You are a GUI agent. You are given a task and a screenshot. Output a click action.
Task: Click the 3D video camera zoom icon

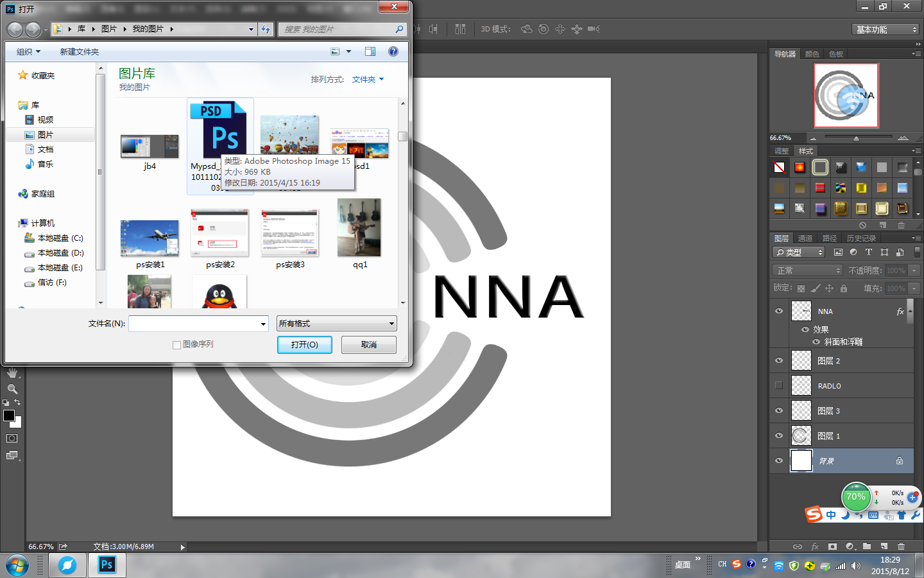[x=594, y=29]
